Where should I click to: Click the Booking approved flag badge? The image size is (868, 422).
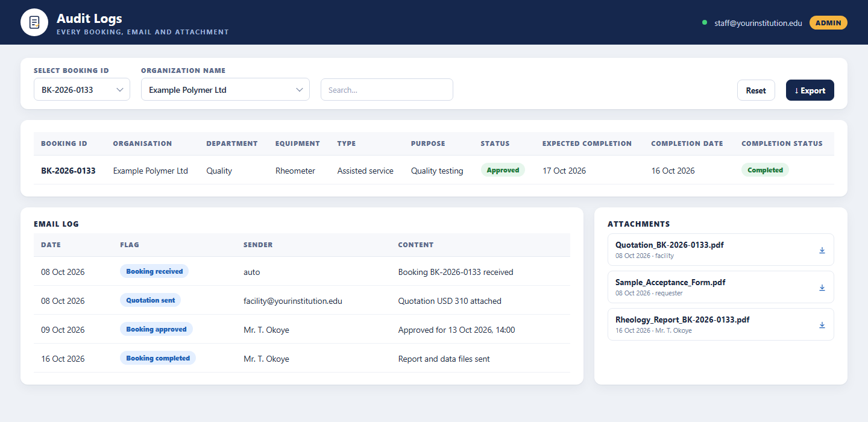tap(156, 329)
